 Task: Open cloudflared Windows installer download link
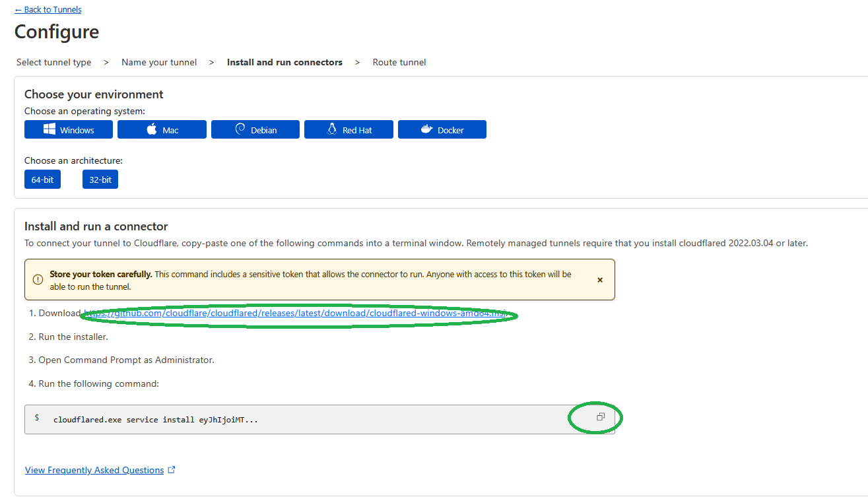pos(295,313)
